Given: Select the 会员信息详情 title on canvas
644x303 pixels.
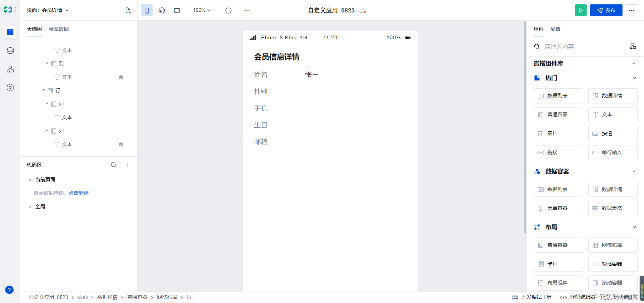Looking at the screenshot, I should (277, 57).
